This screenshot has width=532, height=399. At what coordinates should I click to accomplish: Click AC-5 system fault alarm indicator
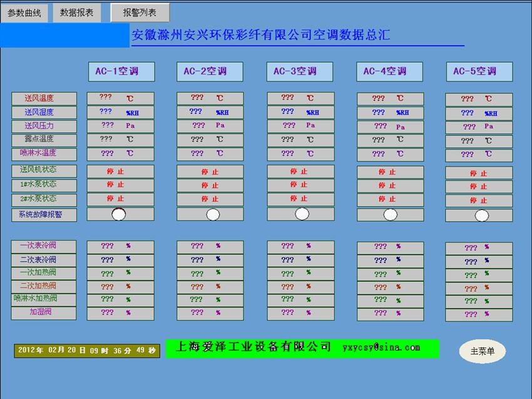coord(481,215)
